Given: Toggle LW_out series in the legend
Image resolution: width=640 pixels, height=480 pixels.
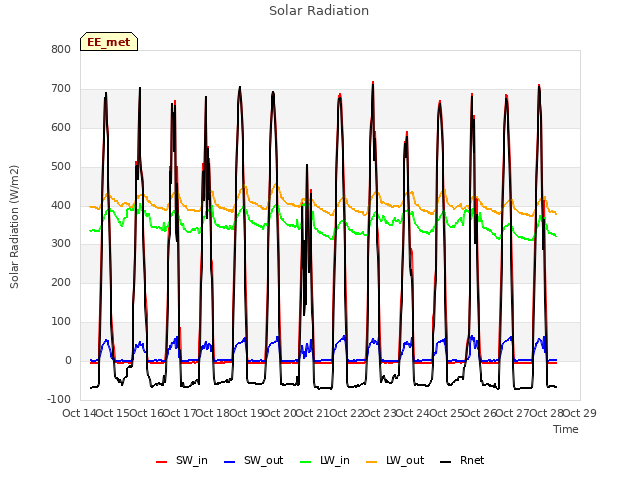Looking at the screenshot, I should [x=395, y=460].
